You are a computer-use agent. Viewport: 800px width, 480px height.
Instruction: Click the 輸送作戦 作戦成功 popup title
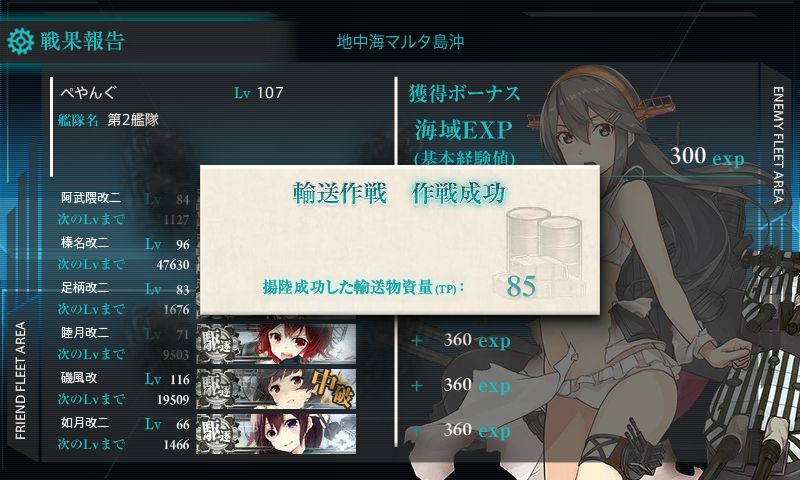coord(399,193)
